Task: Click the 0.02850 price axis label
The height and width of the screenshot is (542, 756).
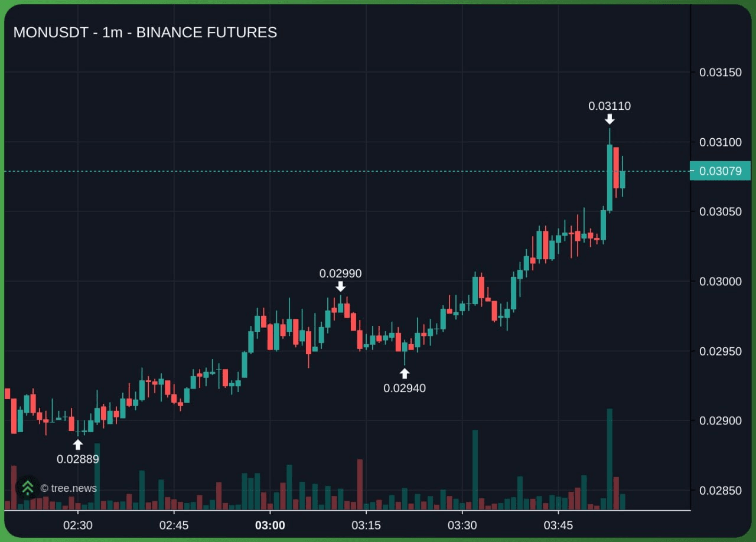Action: 720,491
